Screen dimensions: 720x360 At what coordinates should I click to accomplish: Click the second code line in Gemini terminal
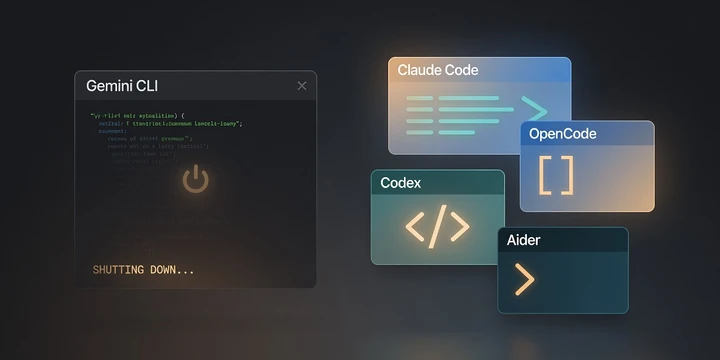click(x=170, y=124)
